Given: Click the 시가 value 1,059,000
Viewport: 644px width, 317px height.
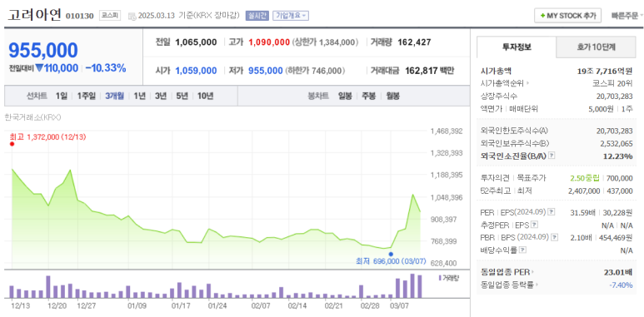Looking at the screenshot, I should 196,71.
